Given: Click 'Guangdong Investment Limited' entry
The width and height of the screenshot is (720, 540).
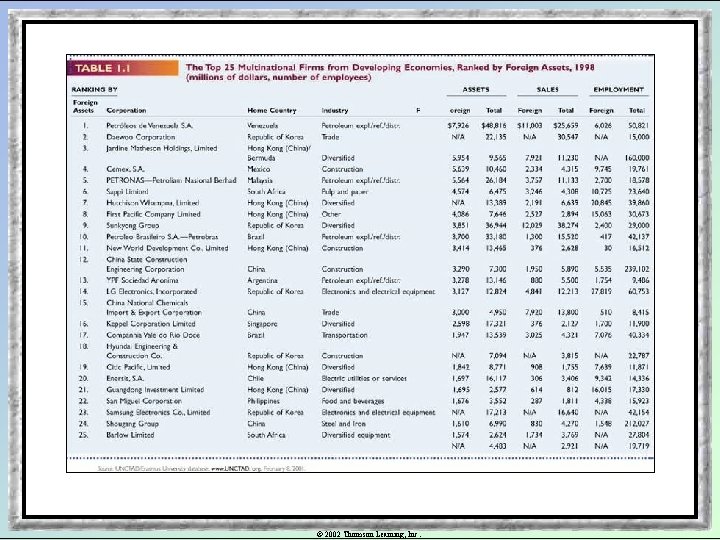Looking at the screenshot, I should click(155, 390).
